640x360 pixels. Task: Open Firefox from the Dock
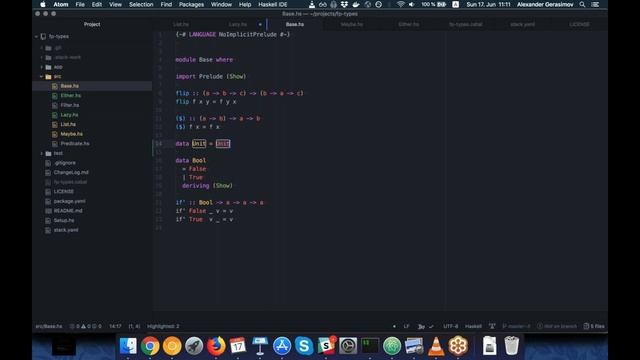(216, 346)
